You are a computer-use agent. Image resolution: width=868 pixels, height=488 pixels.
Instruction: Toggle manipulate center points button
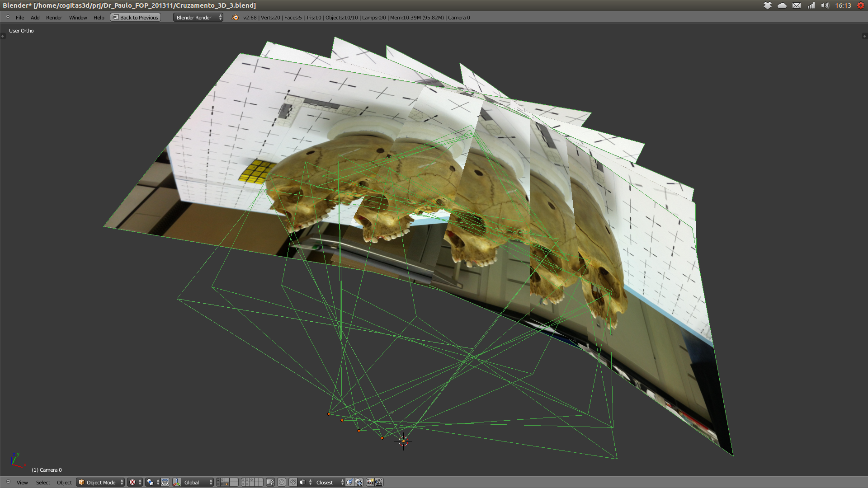tap(165, 482)
